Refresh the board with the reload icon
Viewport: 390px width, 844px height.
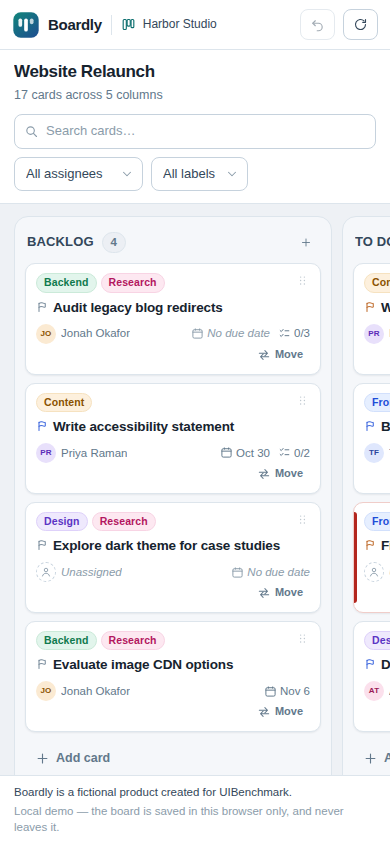coord(360,25)
